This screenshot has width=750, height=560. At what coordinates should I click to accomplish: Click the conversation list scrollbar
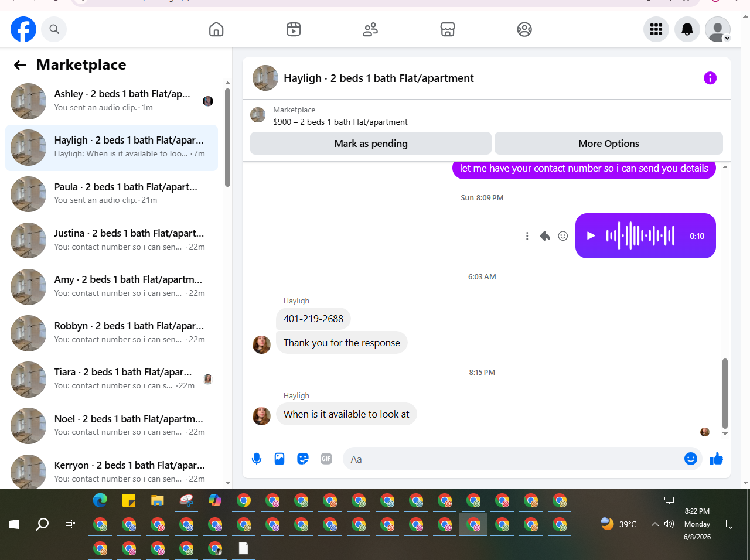(x=227, y=138)
